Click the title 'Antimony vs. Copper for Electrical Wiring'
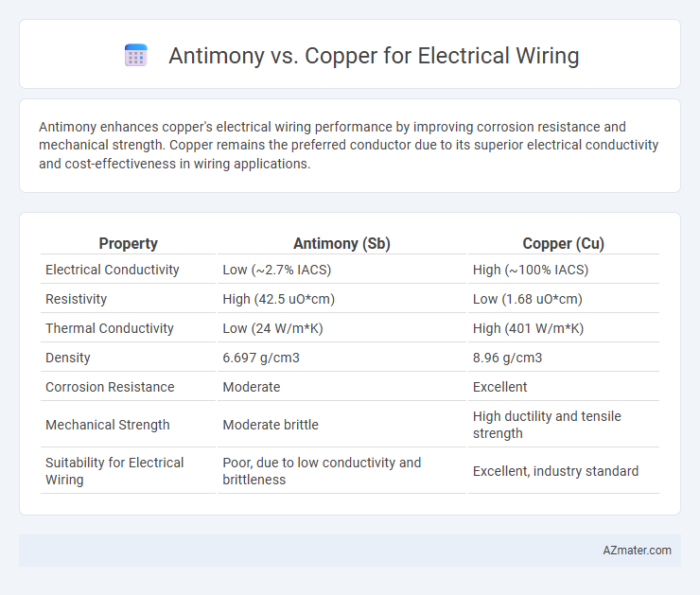Image resolution: width=700 pixels, height=595 pixels. click(374, 56)
